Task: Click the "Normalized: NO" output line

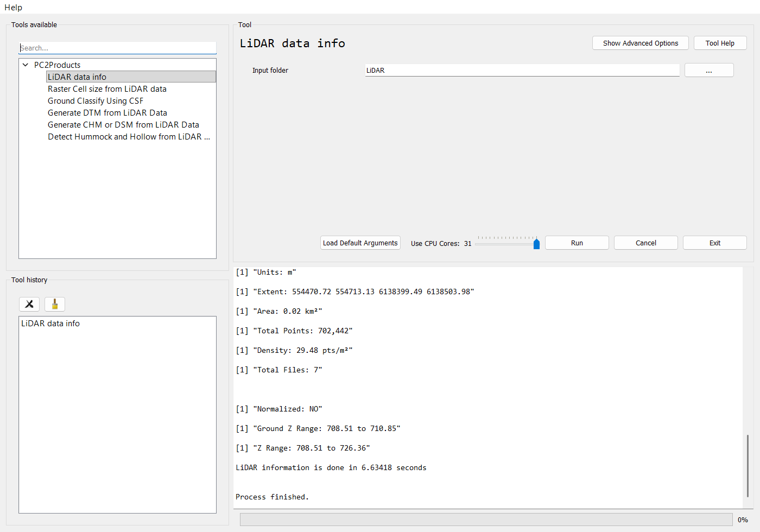Action: [x=279, y=409]
